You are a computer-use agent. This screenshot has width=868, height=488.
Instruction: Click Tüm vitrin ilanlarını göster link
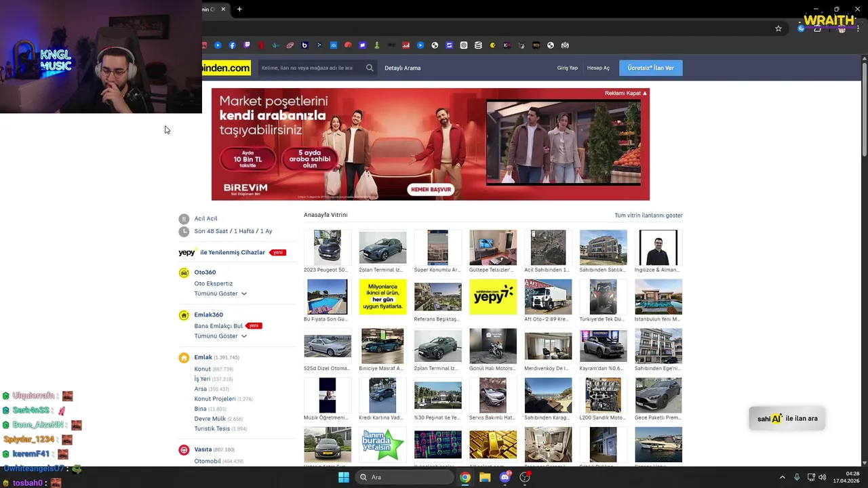(648, 216)
